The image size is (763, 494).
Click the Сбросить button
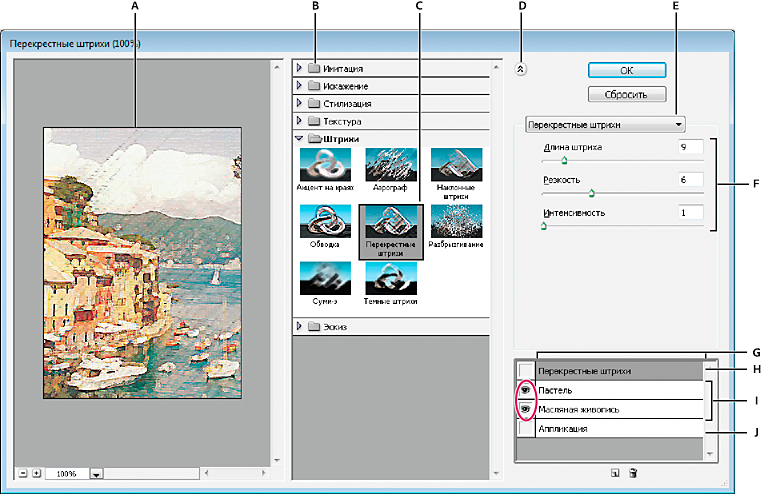[627, 94]
